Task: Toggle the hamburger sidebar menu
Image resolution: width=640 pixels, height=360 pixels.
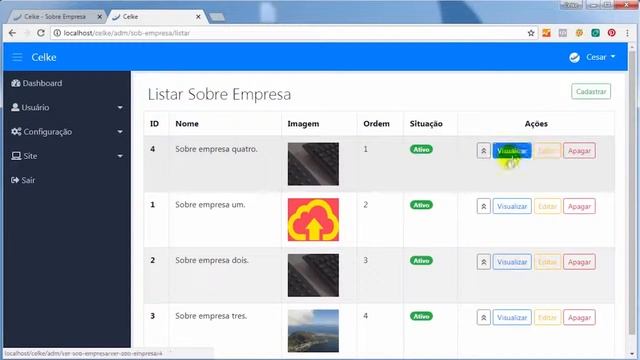Action: coord(17,57)
